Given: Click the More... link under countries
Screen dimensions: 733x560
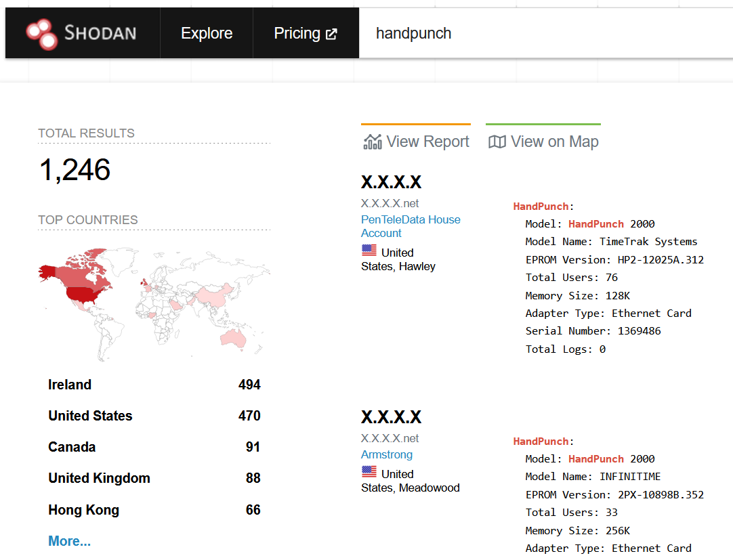Looking at the screenshot, I should 69,541.
